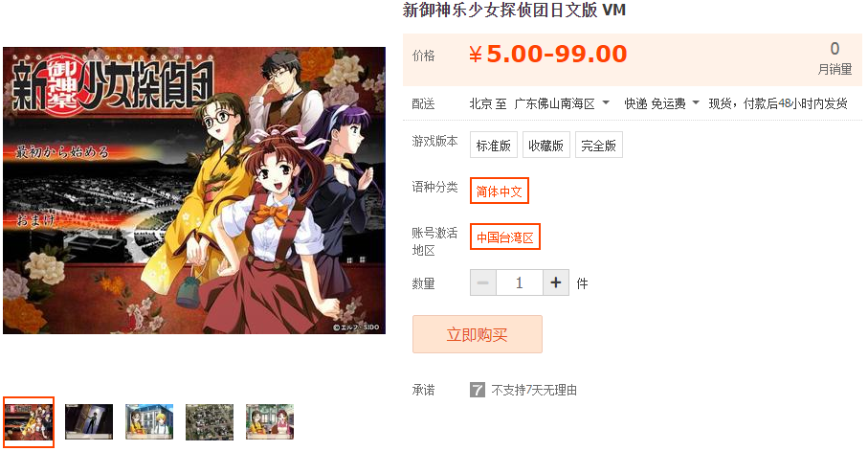Screen dimensions: 868x451
Task: Click the product title 新御神乐少女探侦团日文版 VM
Action: click(514, 10)
